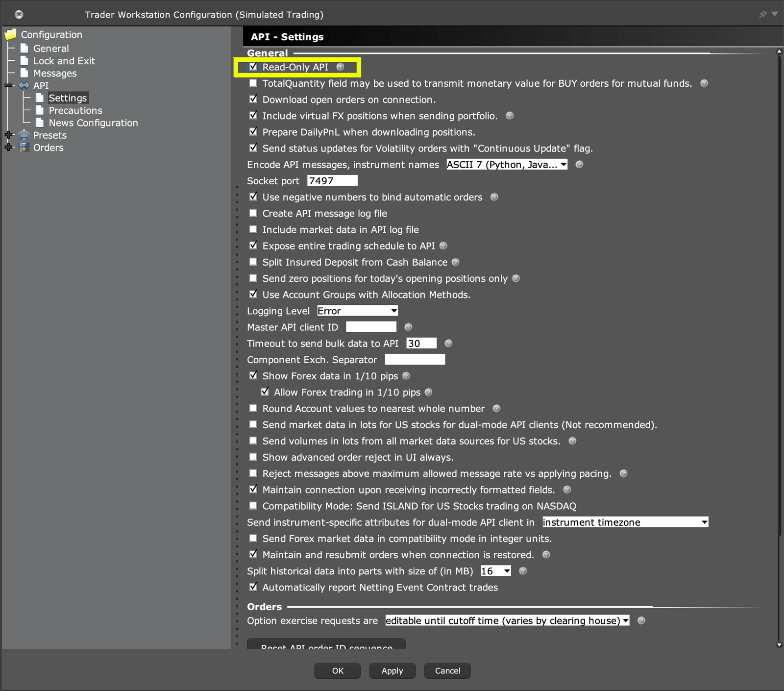Click info icon beside Timeout bulk data field
This screenshot has height=691, width=784.
point(448,344)
